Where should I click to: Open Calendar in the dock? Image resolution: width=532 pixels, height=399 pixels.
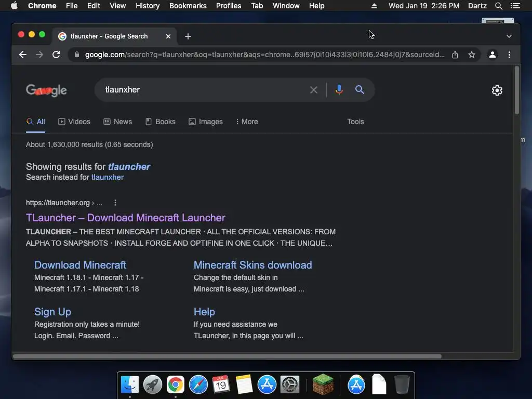[221, 385]
